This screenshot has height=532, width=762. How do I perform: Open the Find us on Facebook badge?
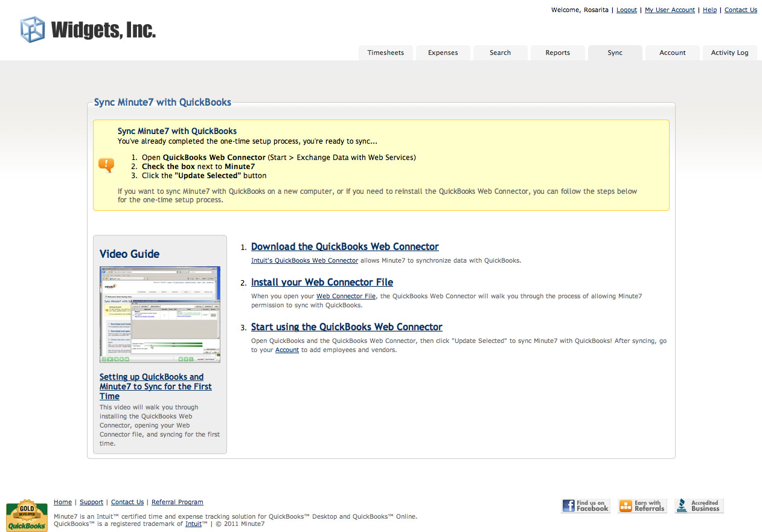coord(586,506)
